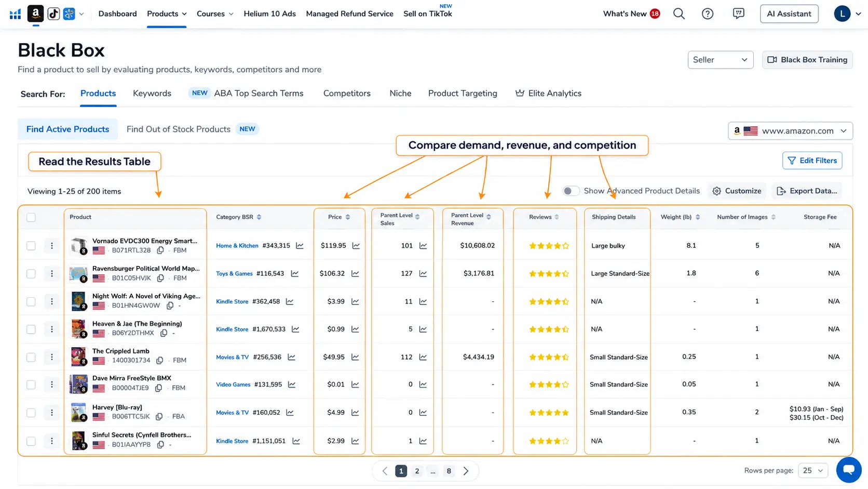Open the feedback chat icon in header

pos(738,14)
